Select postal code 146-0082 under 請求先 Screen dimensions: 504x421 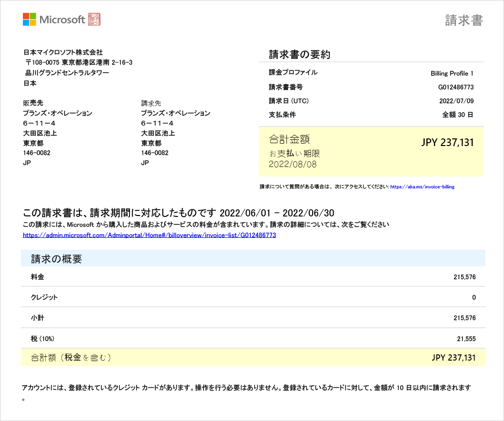[155, 153]
